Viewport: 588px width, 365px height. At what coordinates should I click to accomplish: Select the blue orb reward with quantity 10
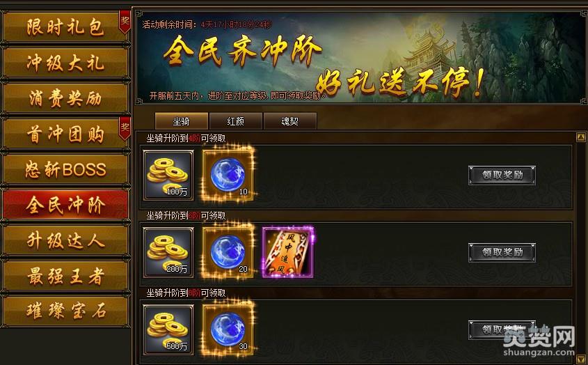(228, 175)
